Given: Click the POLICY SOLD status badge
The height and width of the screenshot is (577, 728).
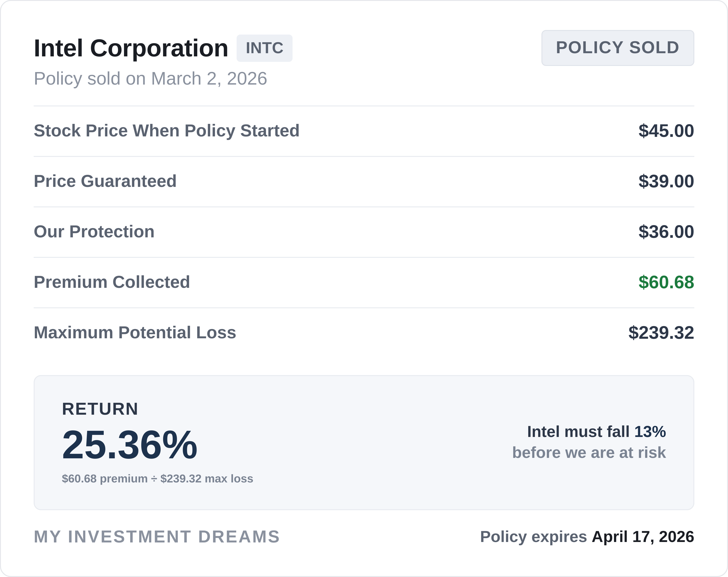Looking at the screenshot, I should click(x=618, y=48).
